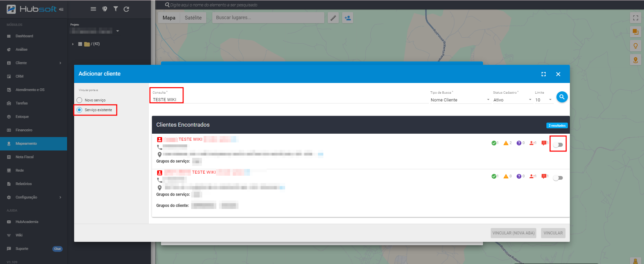The image size is (644, 264).
Task: Click the purple question icon of the first client
Action: pos(519,143)
